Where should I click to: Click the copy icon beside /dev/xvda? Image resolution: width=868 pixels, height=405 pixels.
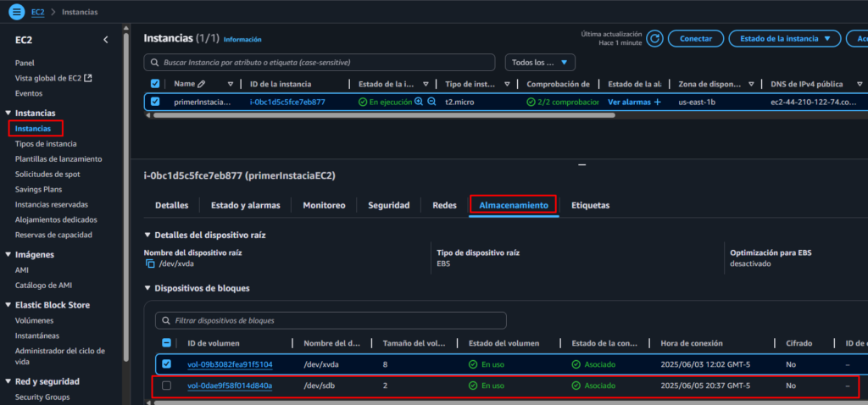coord(150,264)
